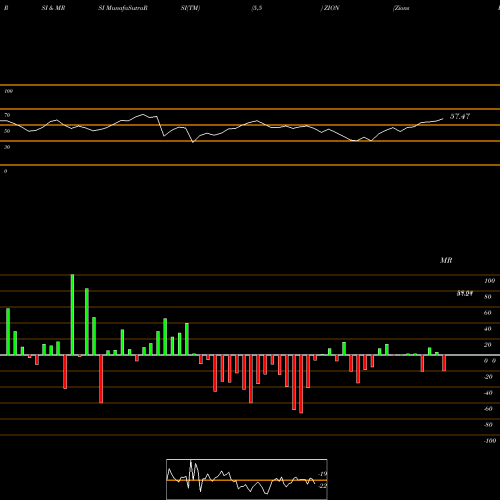
Task: Click the -100 label on MR axis
Action: tap(490, 441)
